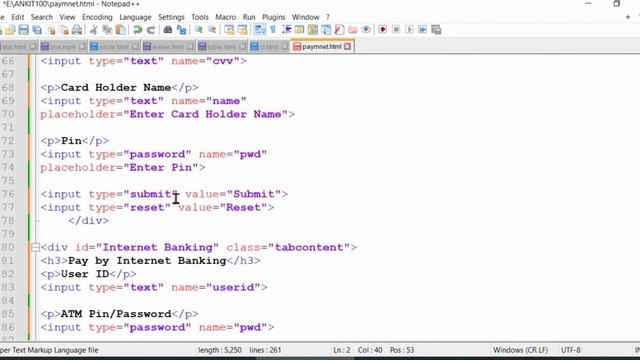Click the 'Card Holder Name' text on line 68
Viewport: 640px width, 360px height.
(x=116, y=87)
